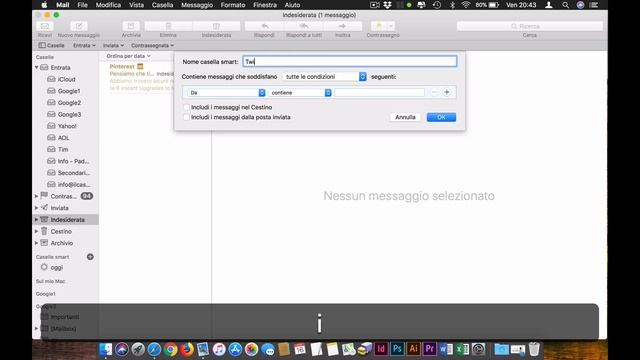The image size is (640, 360).
Task: Expand the Inviata mailbox triangle
Action: point(36,208)
